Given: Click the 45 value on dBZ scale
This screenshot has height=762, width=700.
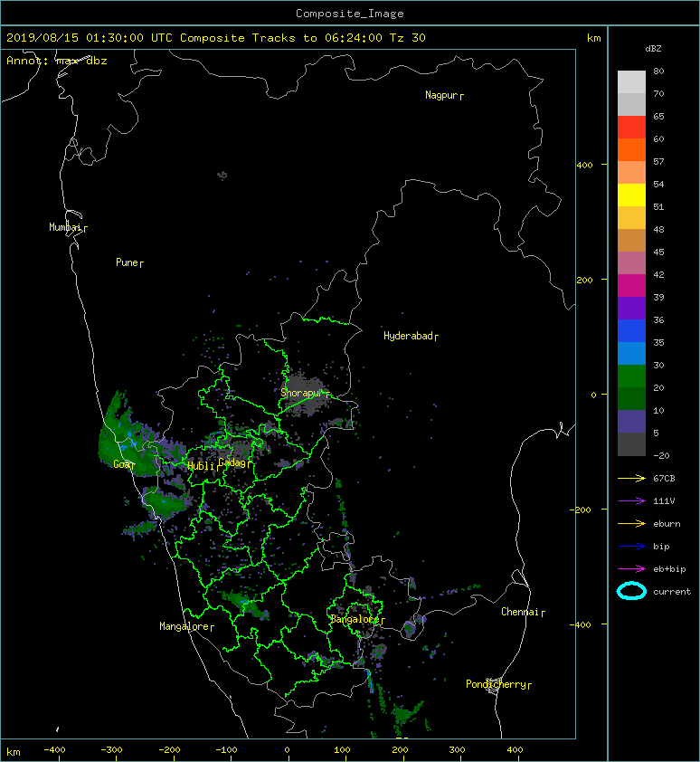Looking at the screenshot, I should pos(658,252).
